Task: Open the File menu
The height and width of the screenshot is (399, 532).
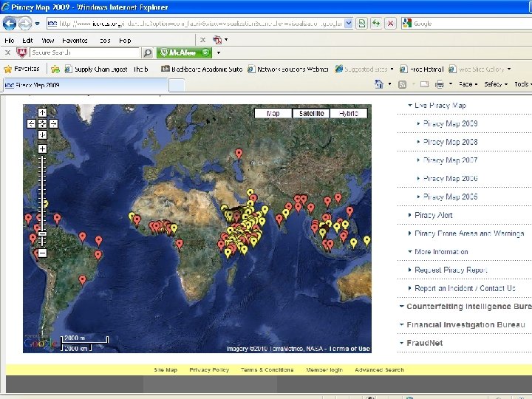Action: pos(9,40)
